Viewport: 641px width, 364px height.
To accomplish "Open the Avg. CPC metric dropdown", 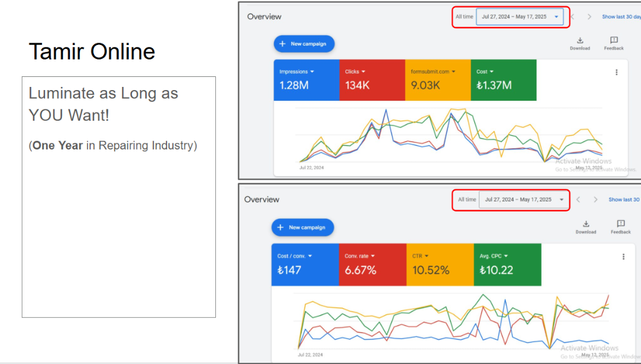I will click(493, 256).
